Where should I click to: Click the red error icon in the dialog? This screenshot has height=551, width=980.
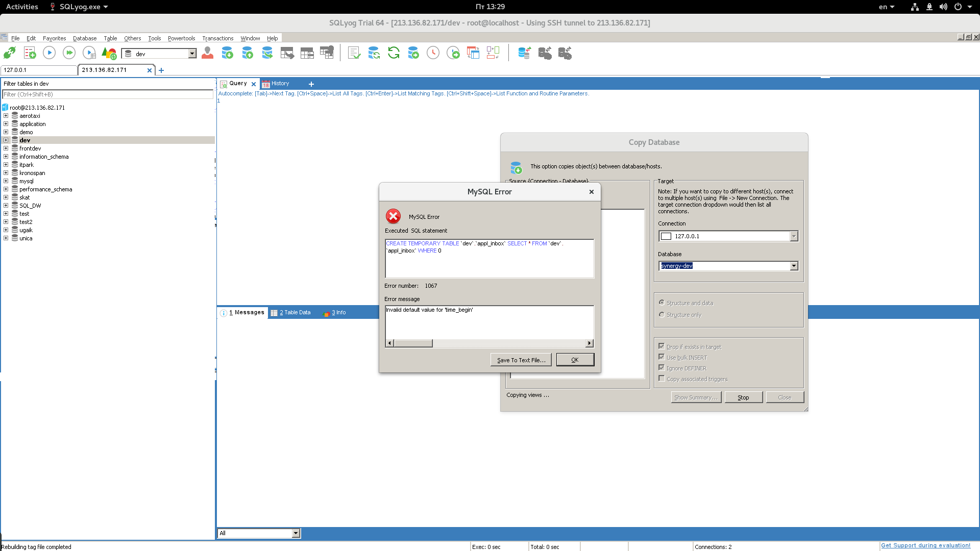pos(393,216)
